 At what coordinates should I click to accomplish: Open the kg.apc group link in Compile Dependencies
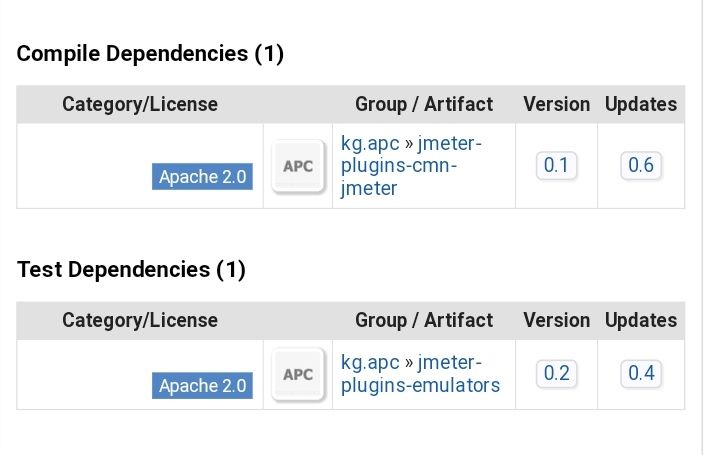370,144
